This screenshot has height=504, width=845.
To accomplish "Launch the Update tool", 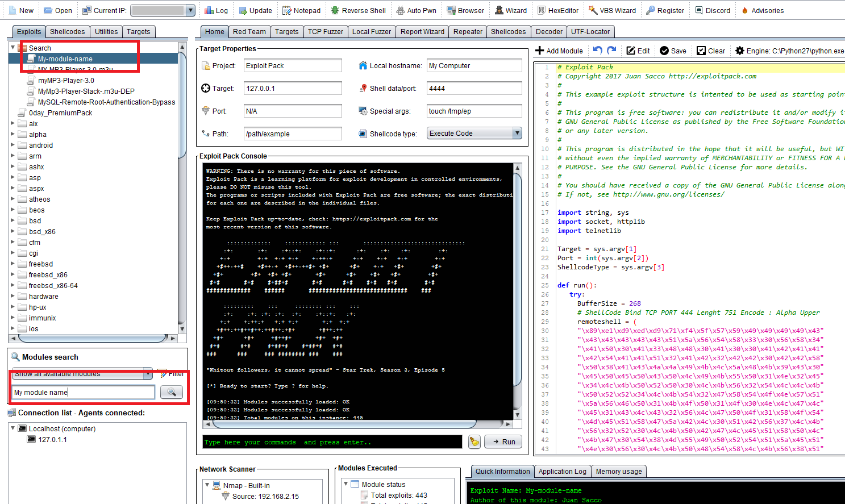I will coord(255,10).
